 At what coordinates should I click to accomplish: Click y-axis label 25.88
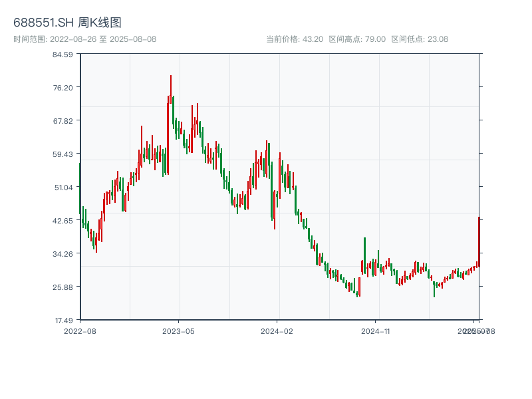(x=63, y=287)
